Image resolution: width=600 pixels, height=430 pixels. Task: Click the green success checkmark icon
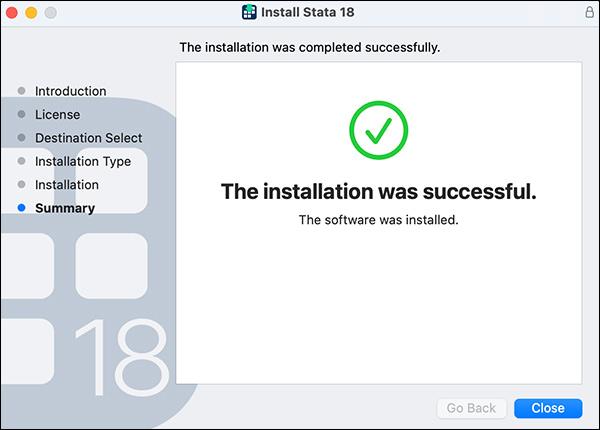pyautogui.click(x=378, y=130)
